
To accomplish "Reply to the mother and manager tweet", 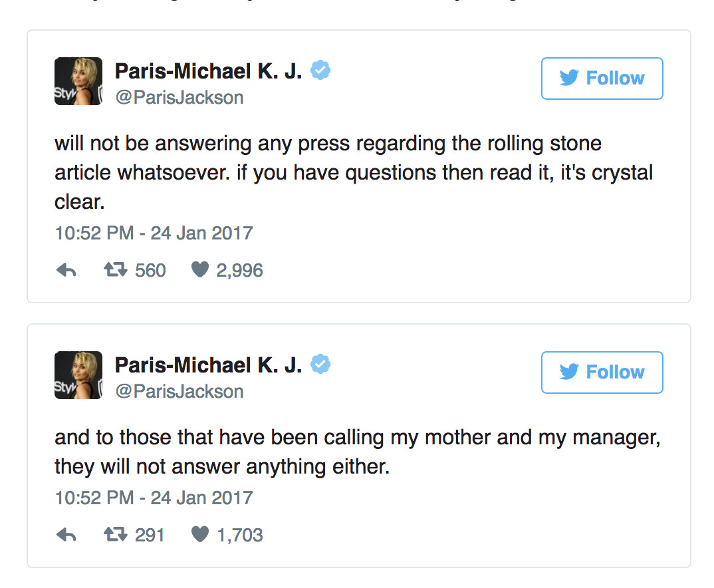I will 66,535.
